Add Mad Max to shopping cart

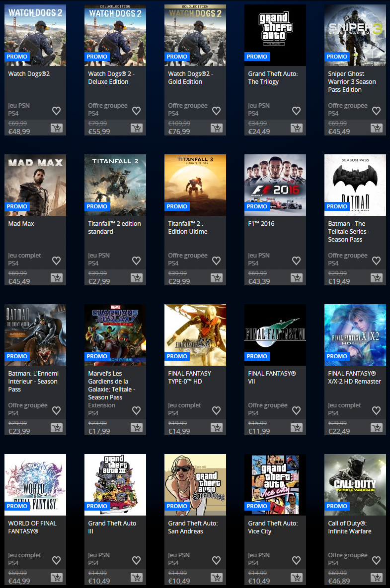tap(56, 278)
